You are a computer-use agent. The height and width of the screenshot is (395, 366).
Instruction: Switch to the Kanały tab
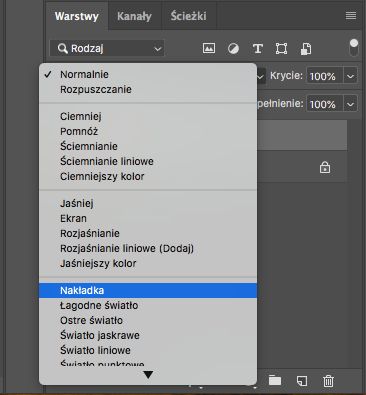coord(134,16)
